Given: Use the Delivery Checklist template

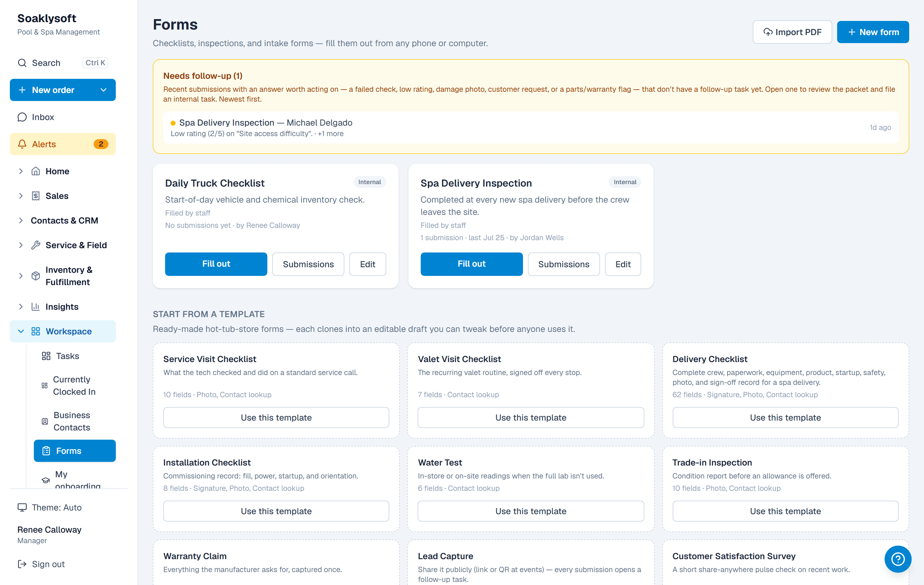Looking at the screenshot, I should click(785, 418).
